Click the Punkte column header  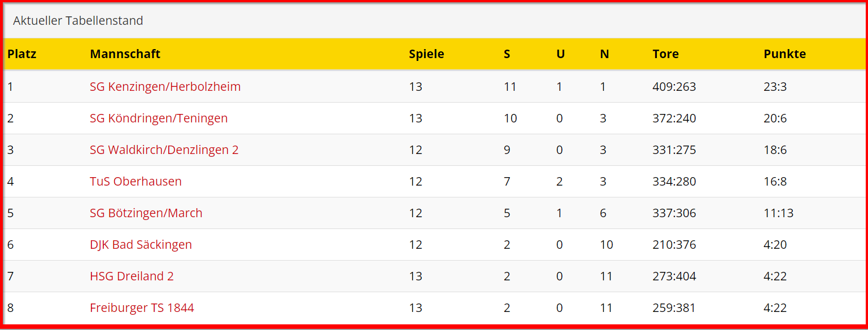(784, 54)
